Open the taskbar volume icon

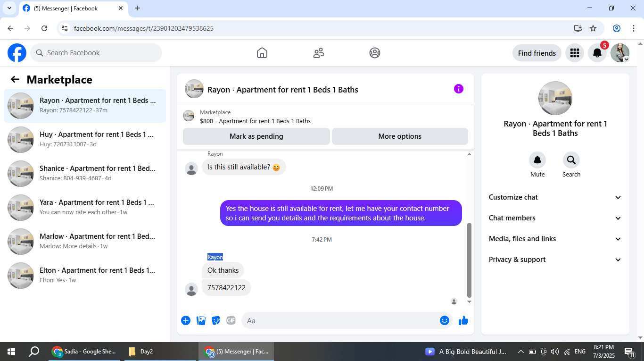(555, 352)
